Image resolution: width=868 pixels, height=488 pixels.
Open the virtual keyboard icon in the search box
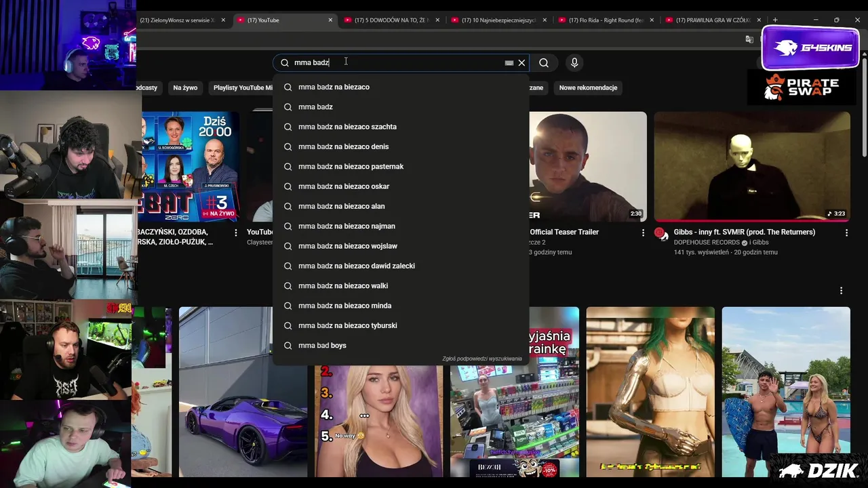pyautogui.click(x=509, y=63)
